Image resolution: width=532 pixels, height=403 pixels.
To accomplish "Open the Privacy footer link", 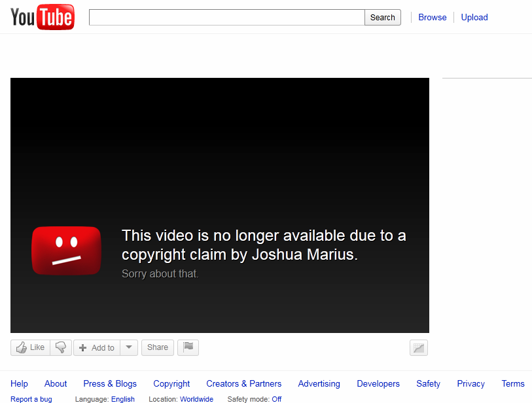I will tap(471, 383).
